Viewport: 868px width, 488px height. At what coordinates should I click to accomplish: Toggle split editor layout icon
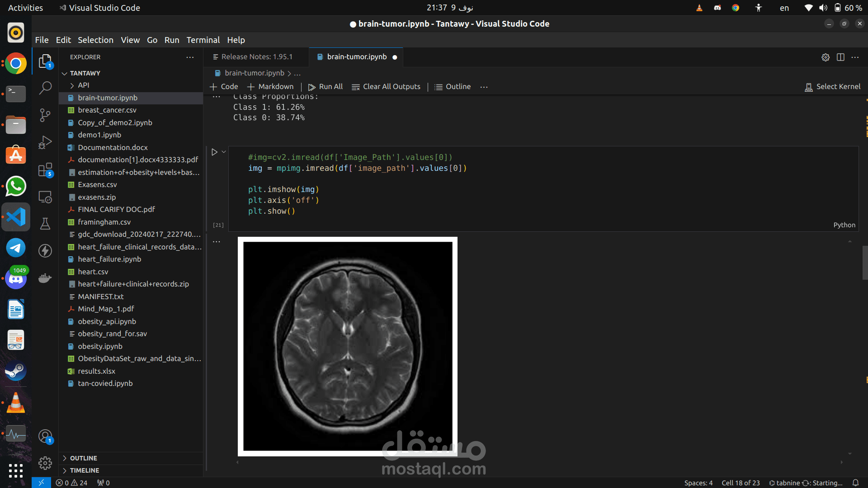pyautogui.click(x=840, y=57)
